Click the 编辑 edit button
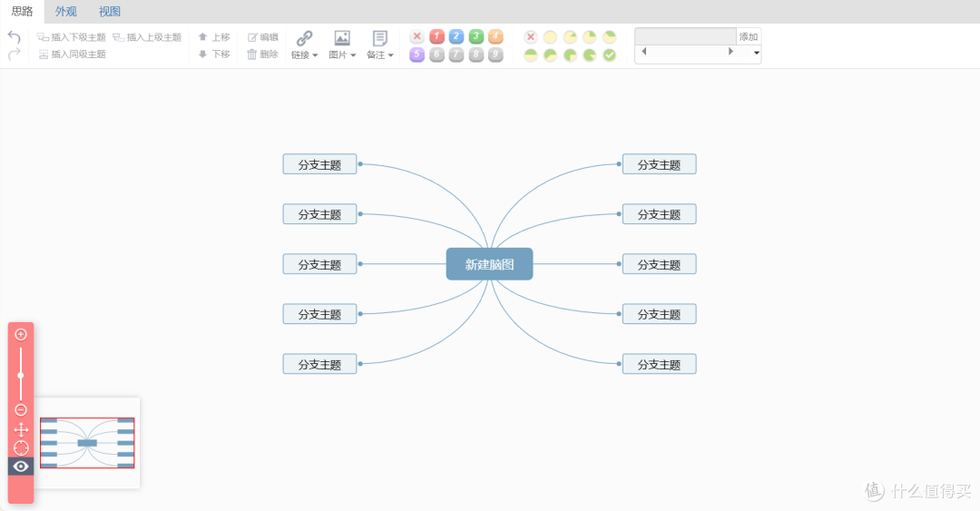Image resolution: width=980 pixels, height=511 pixels. (262, 37)
